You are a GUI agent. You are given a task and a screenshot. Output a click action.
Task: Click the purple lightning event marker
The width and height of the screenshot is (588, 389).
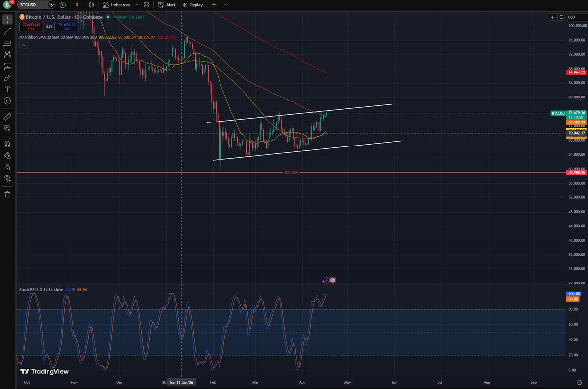pyautogui.click(x=326, y=280)
